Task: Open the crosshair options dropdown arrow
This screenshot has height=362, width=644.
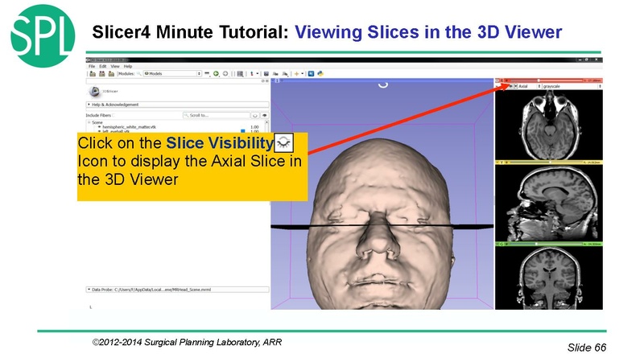Action: click(303, 74)
